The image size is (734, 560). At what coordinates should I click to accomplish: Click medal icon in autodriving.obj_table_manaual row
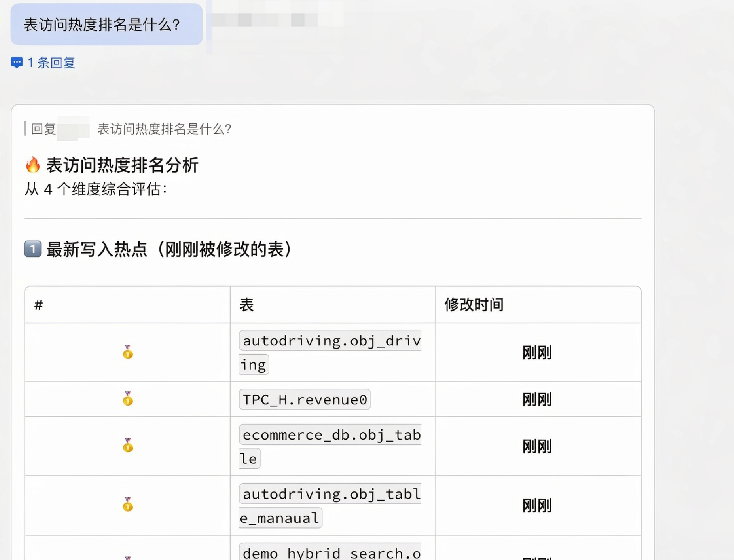[128, 504]
